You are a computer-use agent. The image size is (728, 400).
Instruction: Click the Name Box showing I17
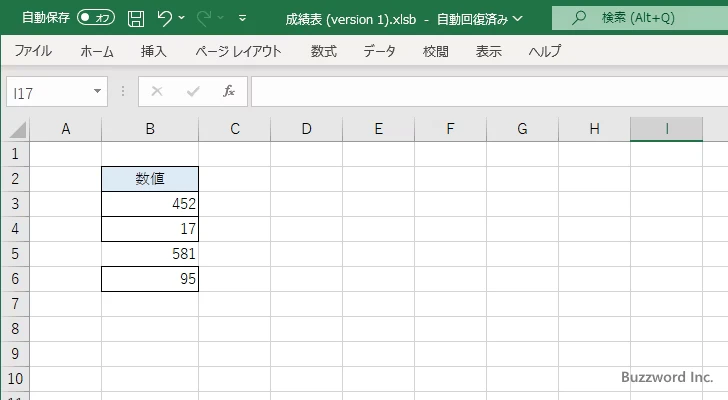click(48, 92)
